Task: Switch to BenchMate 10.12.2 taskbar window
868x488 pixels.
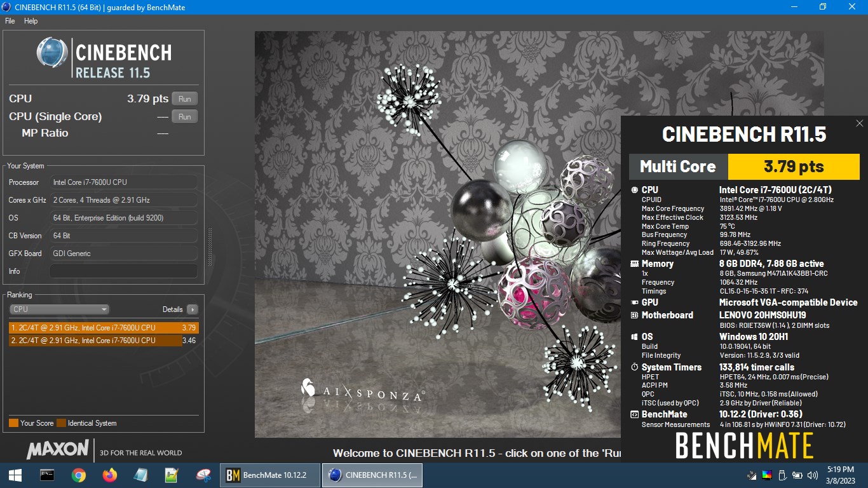Action: pos(269,475)
